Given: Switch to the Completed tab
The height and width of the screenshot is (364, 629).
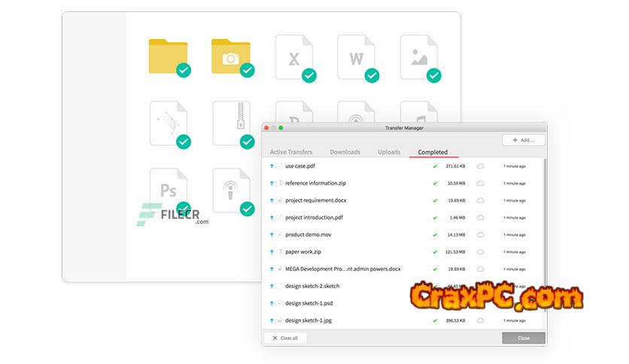Looking at the screenshot, I should (433, 152).
